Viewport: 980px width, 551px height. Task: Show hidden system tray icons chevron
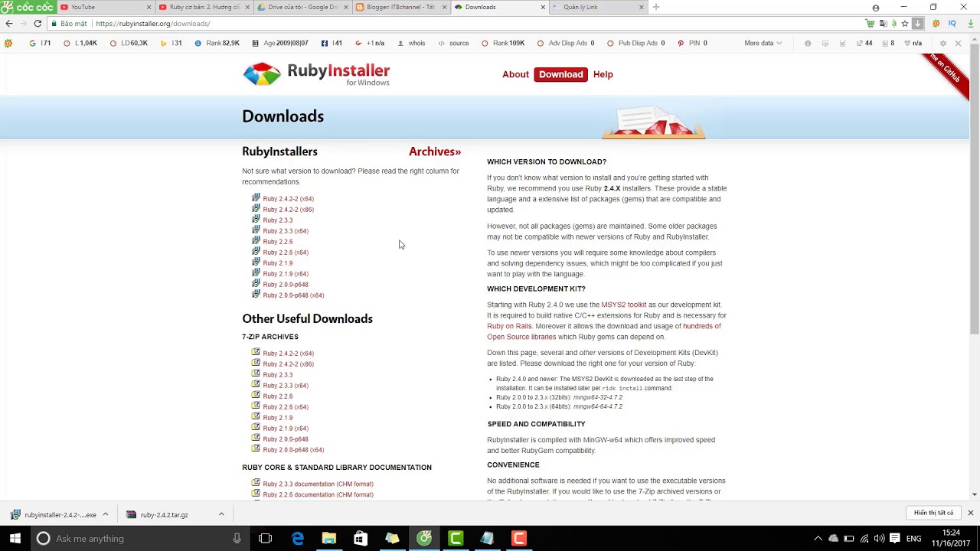tap(818, 539)
